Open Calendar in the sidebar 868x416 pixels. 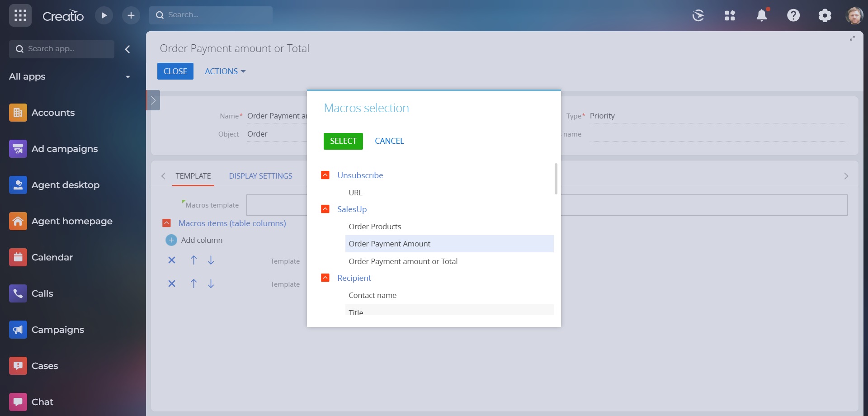(52, 257)
